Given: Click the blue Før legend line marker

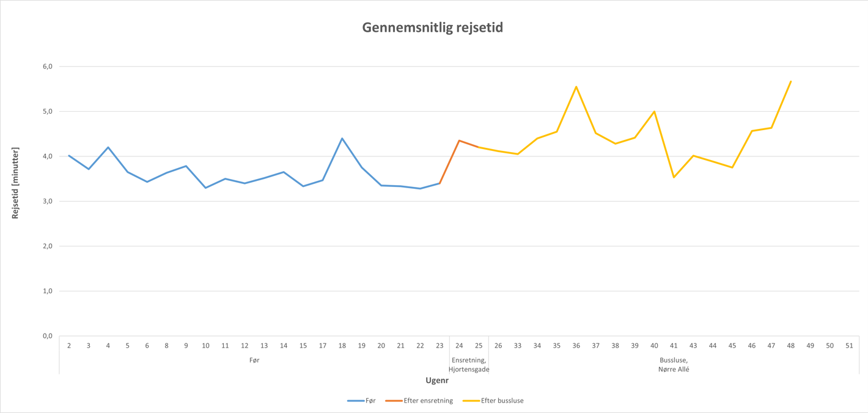Looking at the screenshot, I should 356,401.
